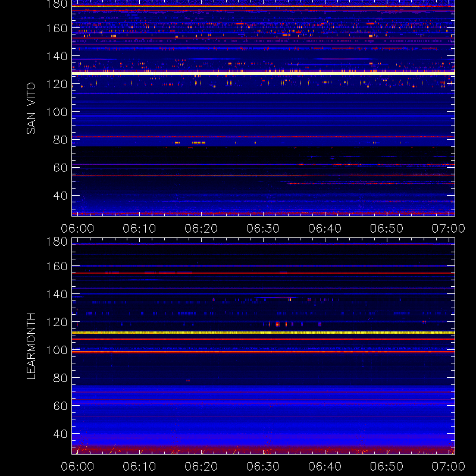Click the SAN VITO axis title
This screenshot has height=476, width=476.
click(31, 108)
